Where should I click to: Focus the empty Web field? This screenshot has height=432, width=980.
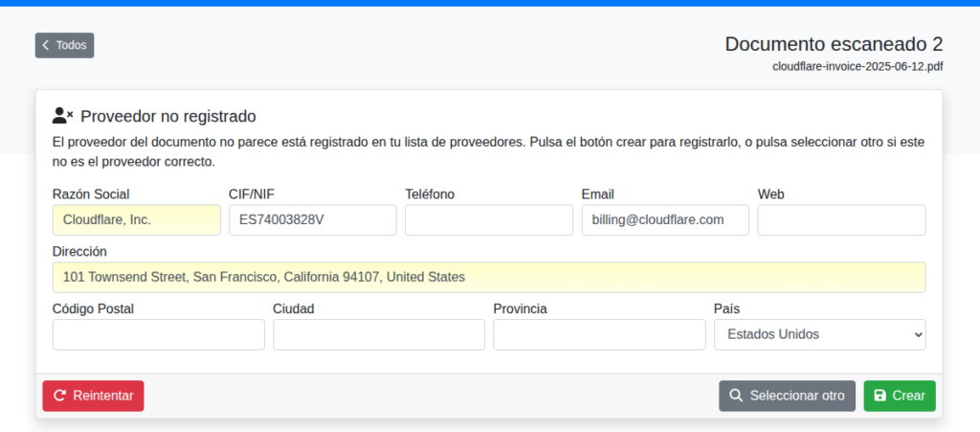(x=841, y=219)
